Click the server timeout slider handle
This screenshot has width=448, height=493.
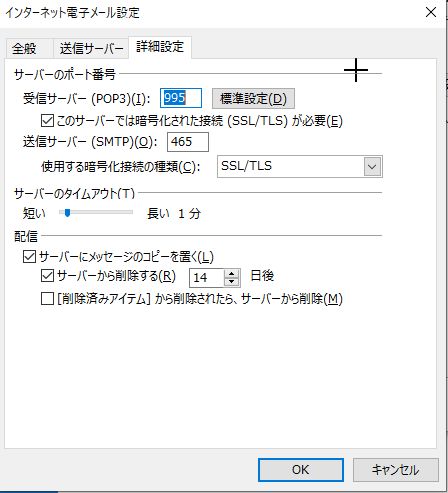pos(67,212)
